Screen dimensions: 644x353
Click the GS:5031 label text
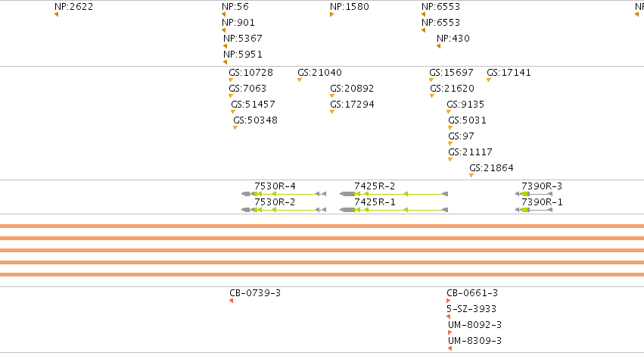[x=468, y=120]
